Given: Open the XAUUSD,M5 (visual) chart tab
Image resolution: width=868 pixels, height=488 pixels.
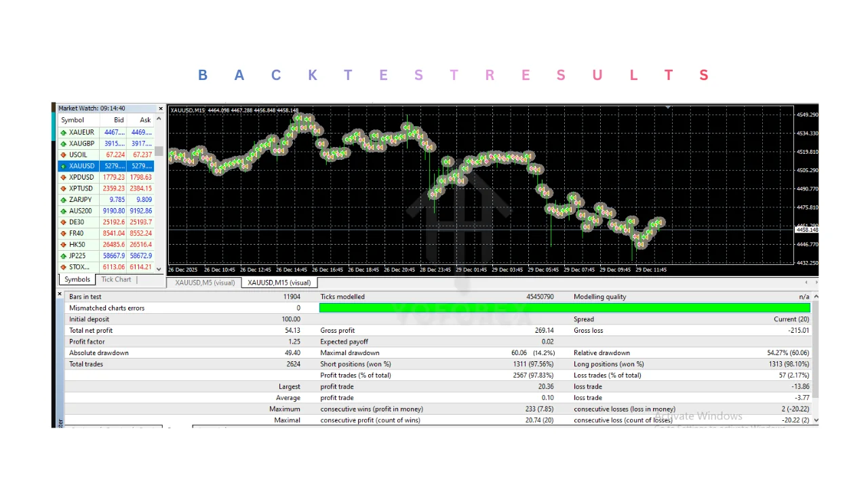Looking at the screenshot, I should 205,283.
